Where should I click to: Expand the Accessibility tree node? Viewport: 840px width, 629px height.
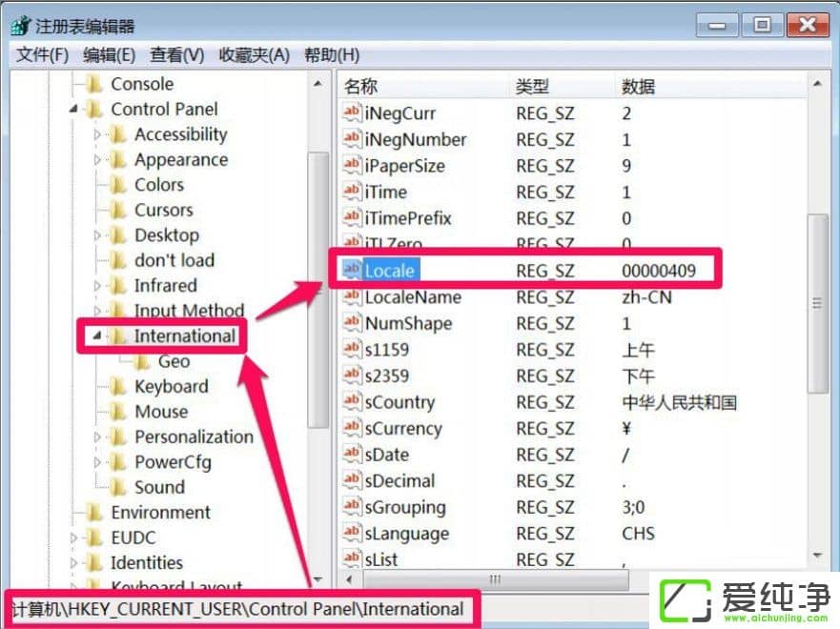pos(99,134)
